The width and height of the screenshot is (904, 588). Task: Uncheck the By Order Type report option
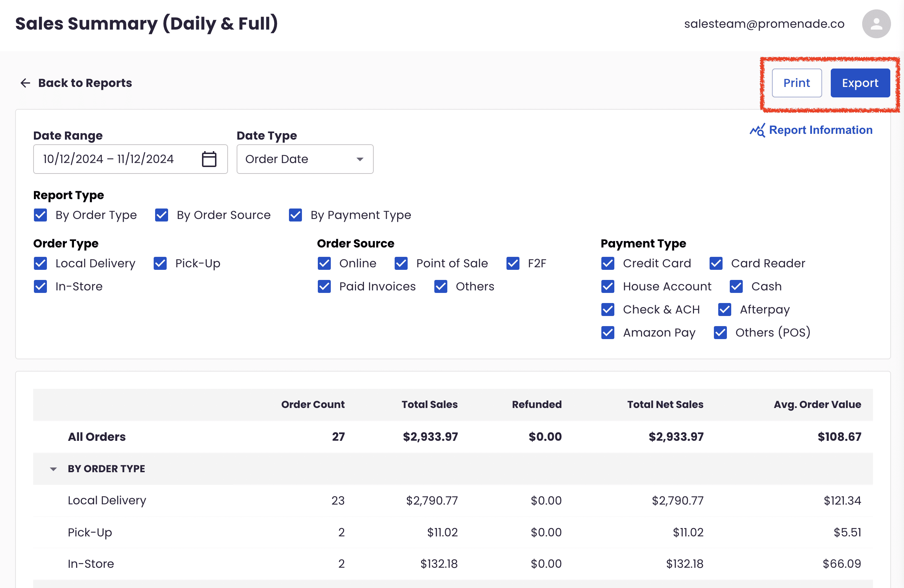pyautogui.click(x=40, y=215)
